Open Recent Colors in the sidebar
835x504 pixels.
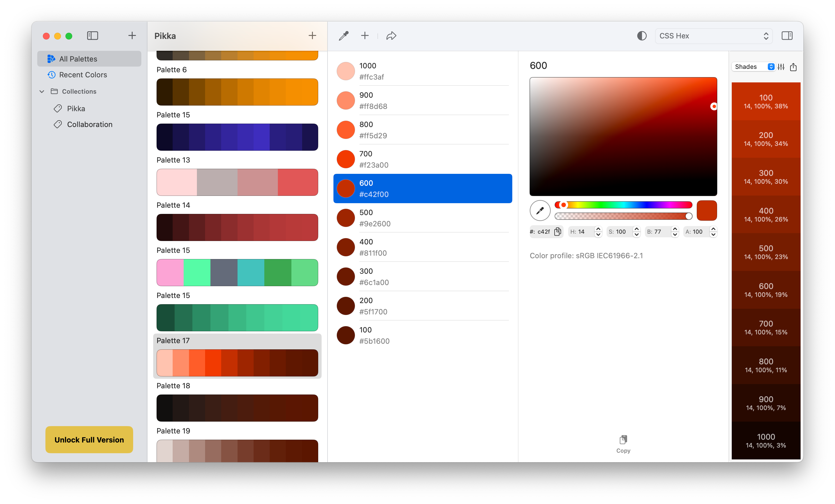(x=83, y=74)
